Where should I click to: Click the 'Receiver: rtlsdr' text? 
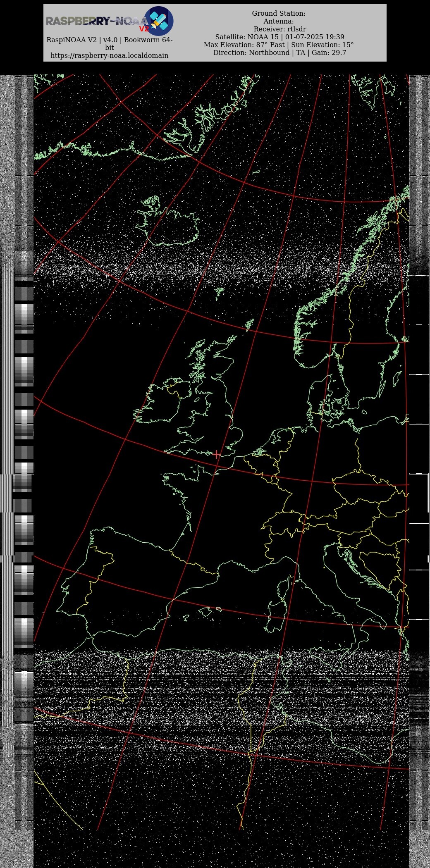tap(280, 29)
